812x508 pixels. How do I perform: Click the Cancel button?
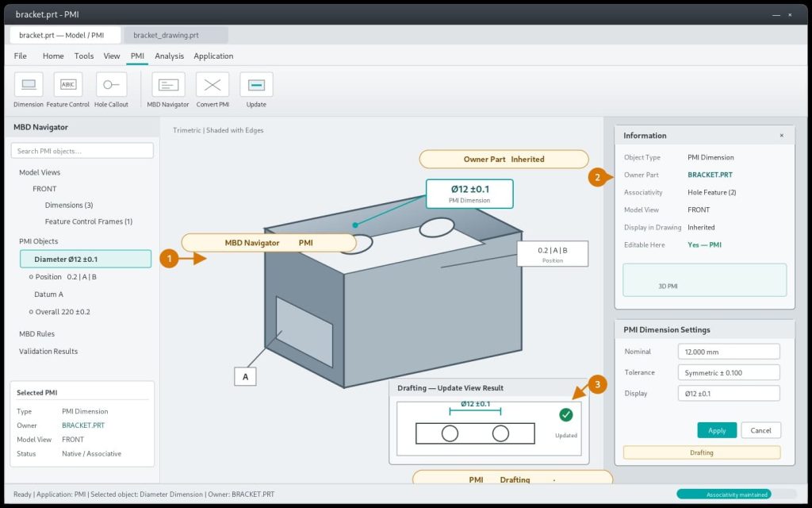tap(760, 430)
